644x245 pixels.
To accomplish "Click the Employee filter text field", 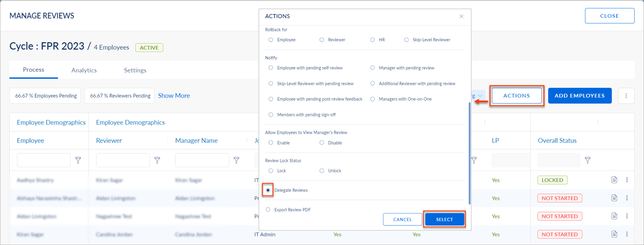I will click(x=44, y=160).
